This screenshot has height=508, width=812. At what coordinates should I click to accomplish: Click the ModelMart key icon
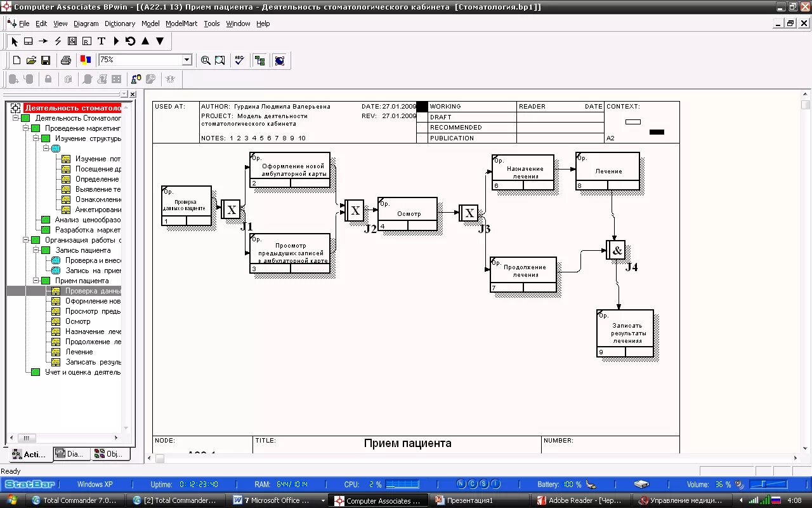point(150,79)
